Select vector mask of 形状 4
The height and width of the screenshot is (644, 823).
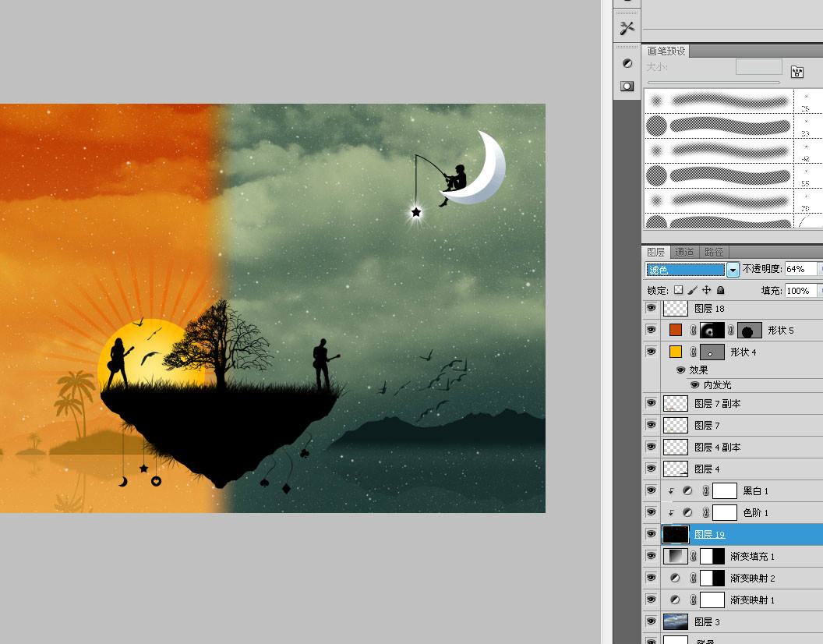pyautogui.click(x=712, y=352)
